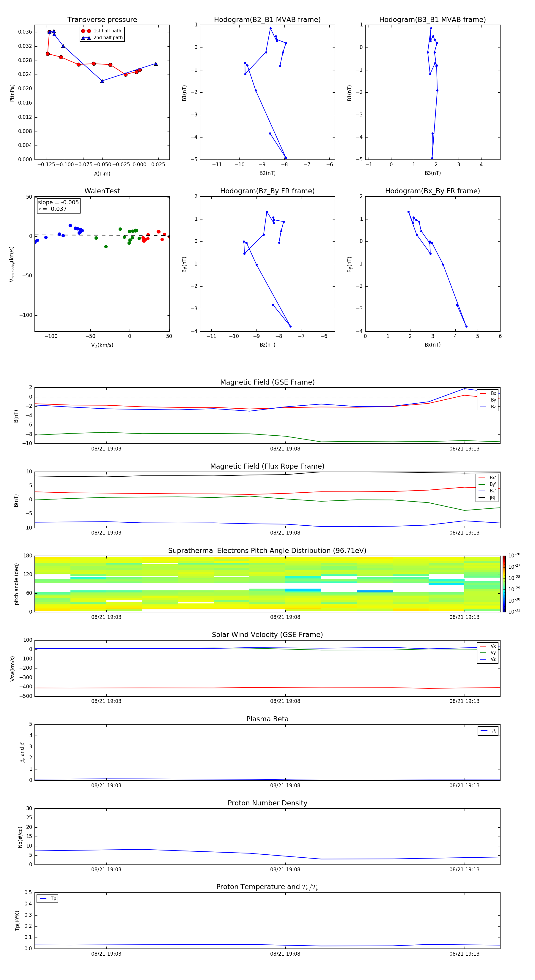Viewport: 535px width, 980px height.
Task: Click '08/21 19:08' tick under GSE magnetic field
Action: pos(285,449)
